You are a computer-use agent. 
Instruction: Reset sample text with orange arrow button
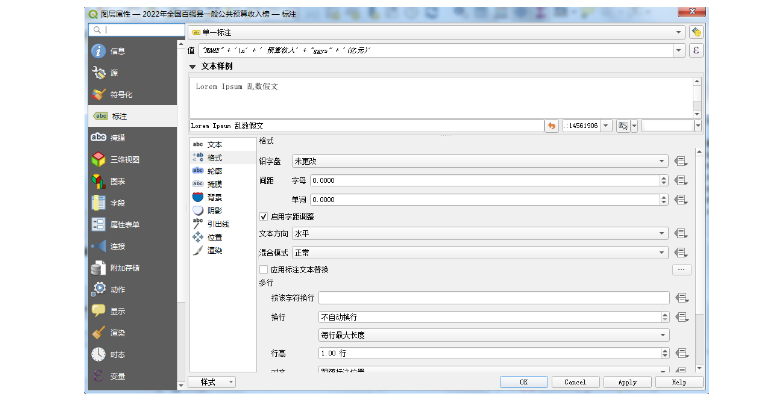pyautogui.click(x=551, y=126)
